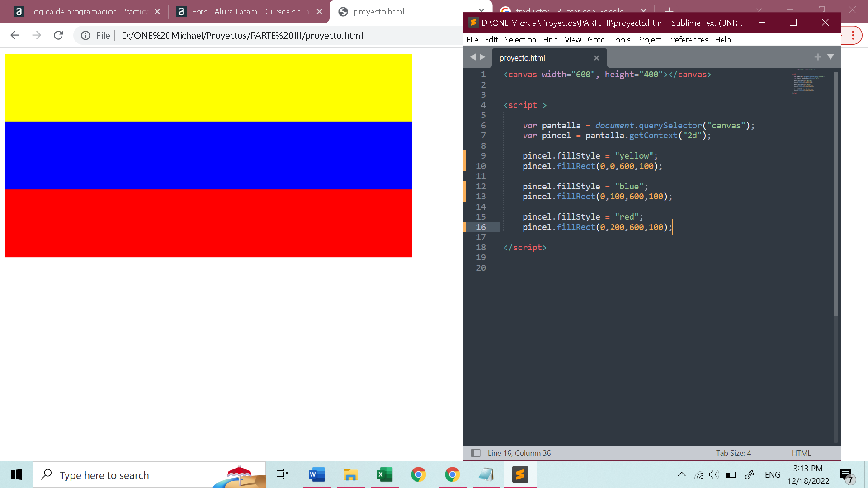Toggle the sidebar icon in status bar
The image size is (868, 488).
[x=476, y=453]
